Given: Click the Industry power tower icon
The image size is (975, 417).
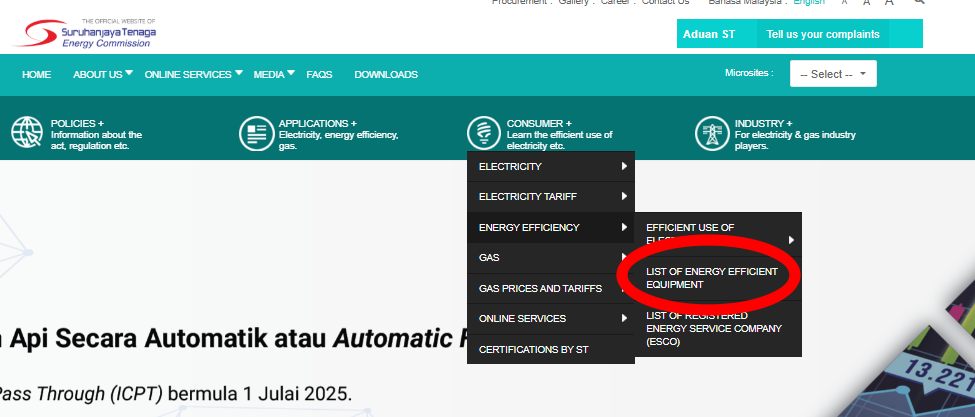Looking at the screenshot, I should [x=711, y=133].
